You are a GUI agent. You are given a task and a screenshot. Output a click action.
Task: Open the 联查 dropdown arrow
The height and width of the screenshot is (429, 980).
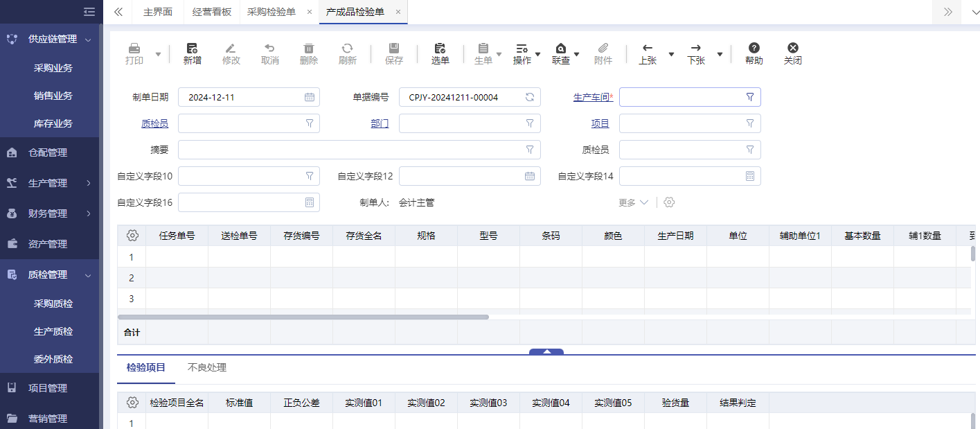577,54
